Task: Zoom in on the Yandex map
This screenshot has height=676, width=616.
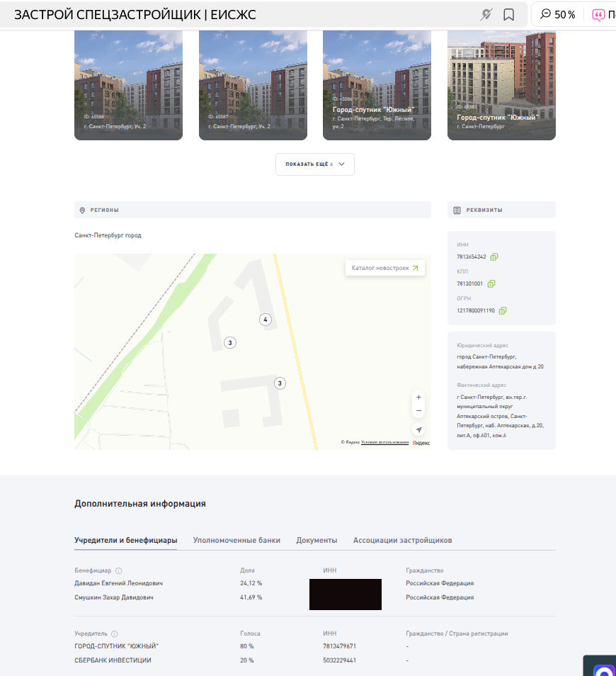Action: tap(418, 398)
